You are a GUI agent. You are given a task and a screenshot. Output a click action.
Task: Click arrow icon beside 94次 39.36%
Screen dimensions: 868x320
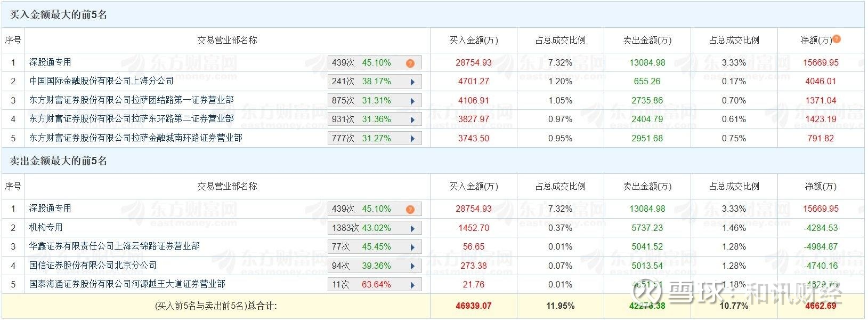coord(412,266)
